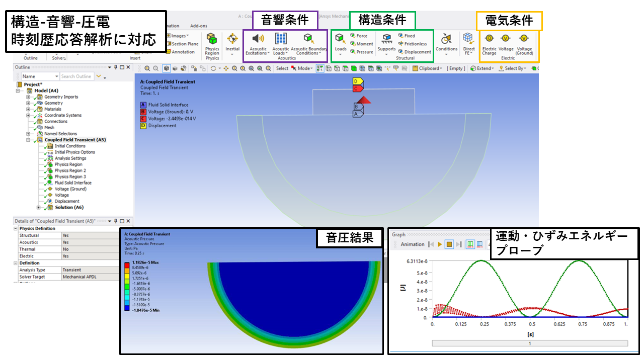Expand the Named Selections tree node

[28, 134]
